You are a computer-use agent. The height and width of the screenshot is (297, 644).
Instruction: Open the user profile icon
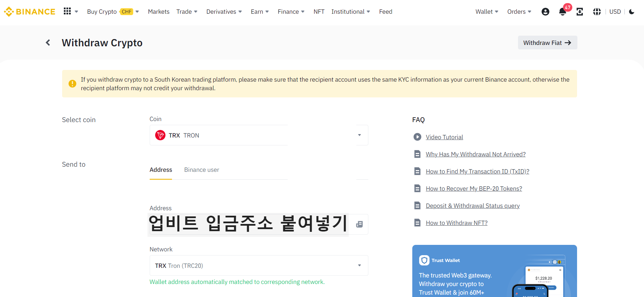pyautogui.click(x=545, y=12)
